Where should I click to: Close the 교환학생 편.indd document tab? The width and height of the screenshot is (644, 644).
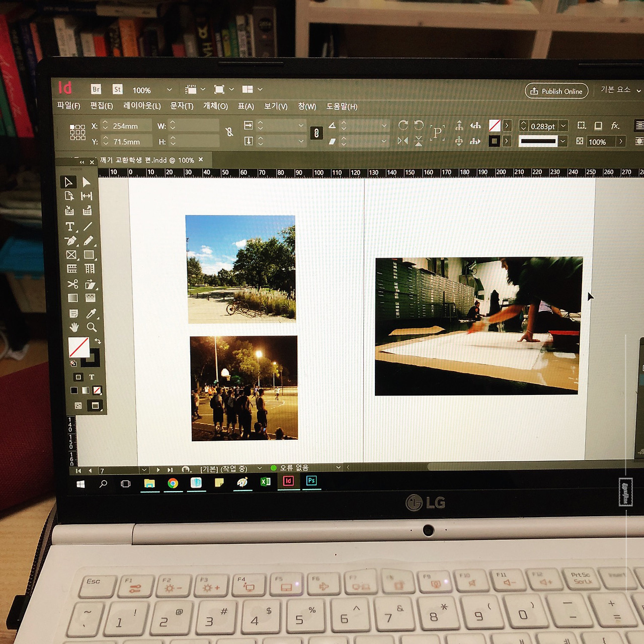[201, 159]
